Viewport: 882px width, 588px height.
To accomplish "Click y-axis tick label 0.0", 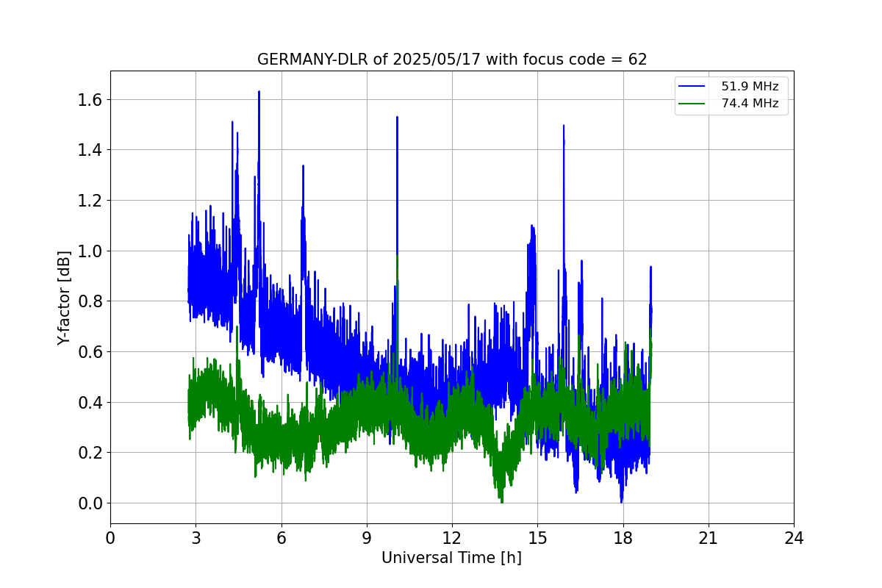I will coord(90,503).
